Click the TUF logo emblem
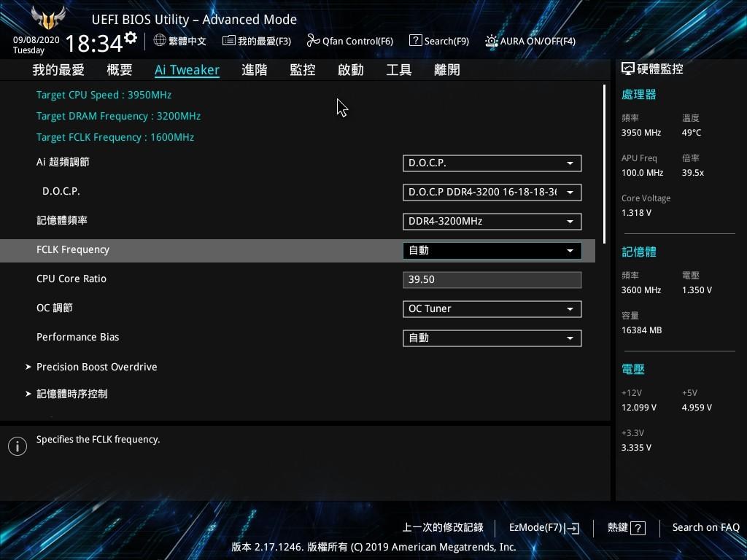The height and width of the screenshot is (560, 747). [x=47, y=18]
